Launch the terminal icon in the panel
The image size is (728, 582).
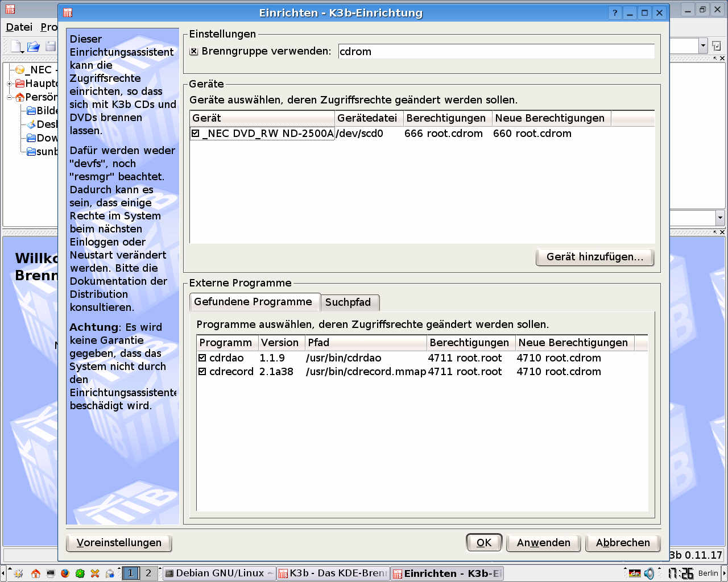coord(50,573)
